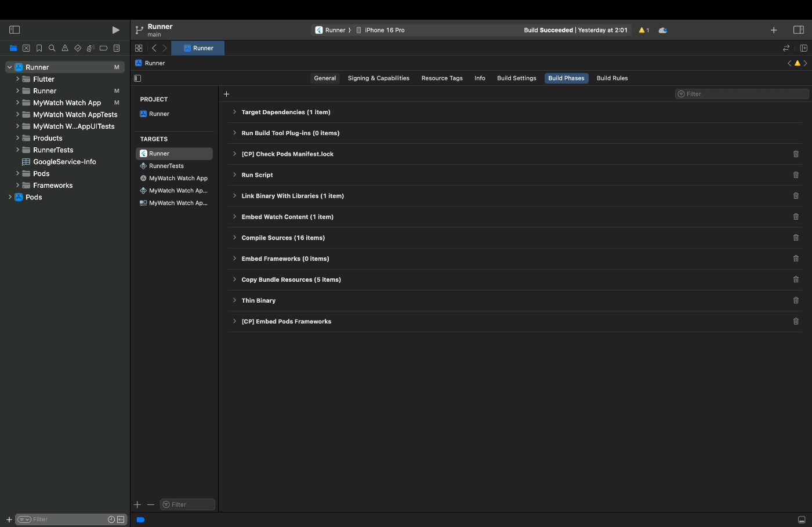Image resolution: width=812 pixels, height=527 pixels.
Task: Switch to the General tab
Action: [325, 78]
